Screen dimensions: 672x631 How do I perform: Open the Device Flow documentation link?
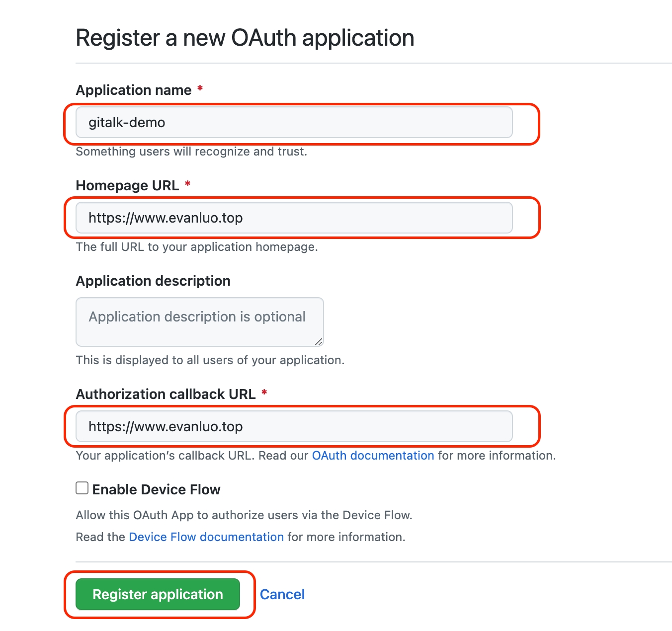point(206,537)
